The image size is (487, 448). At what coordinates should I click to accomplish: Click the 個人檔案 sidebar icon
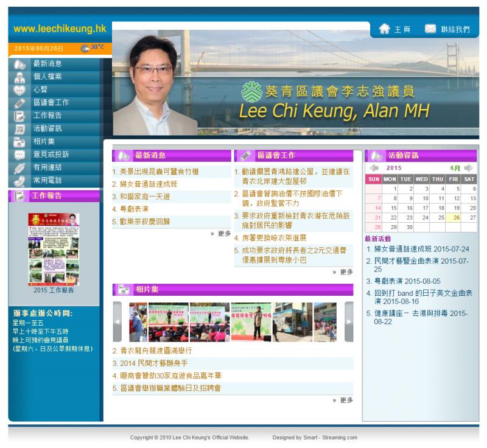[19, 77]
